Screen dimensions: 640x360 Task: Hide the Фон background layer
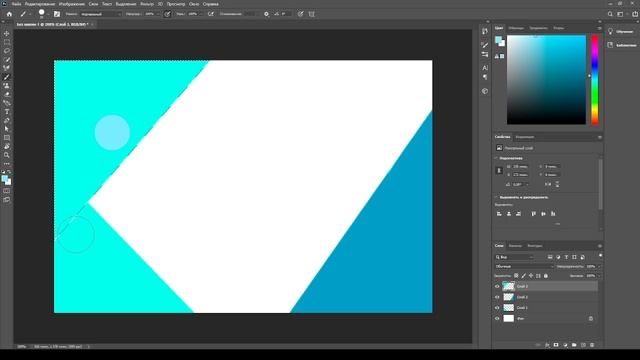[x=497, y=318]
